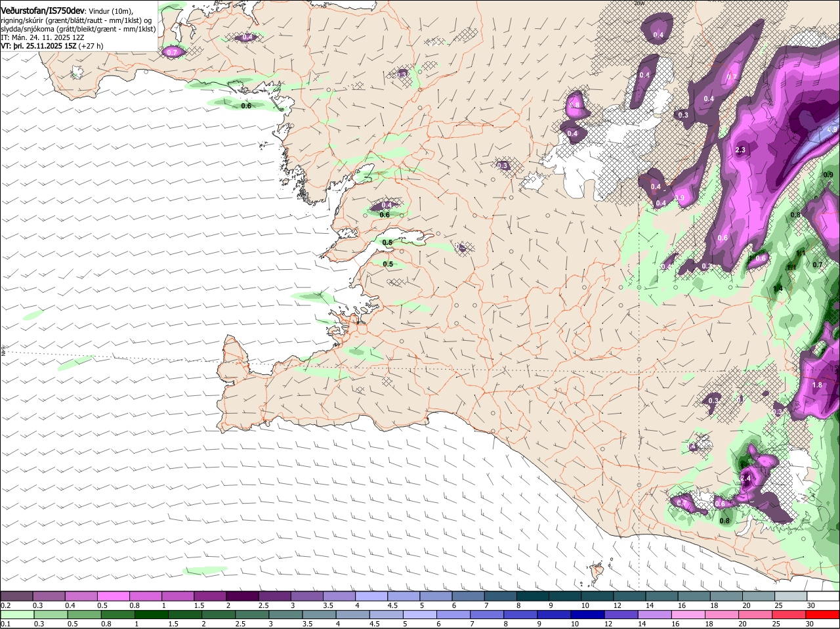The height and width of the screenshot is (629, 840).
Task: Pick the bottom legend swatch between 0.8 and 1
Action: click(117, 615)
